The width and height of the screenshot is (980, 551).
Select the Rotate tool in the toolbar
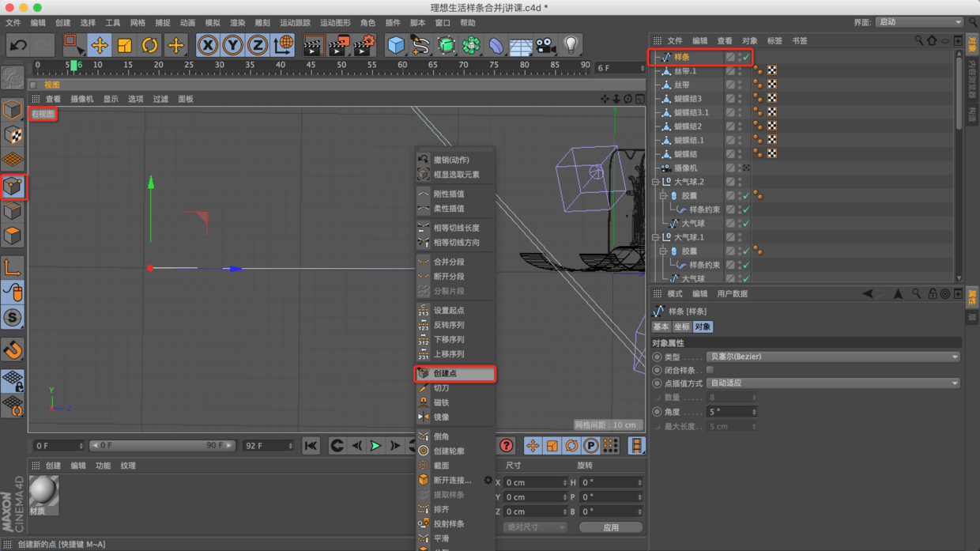149,46
